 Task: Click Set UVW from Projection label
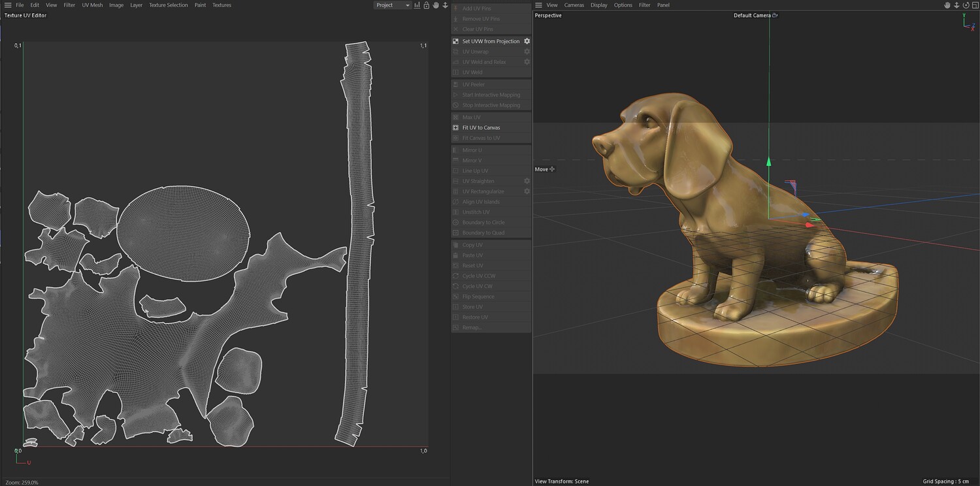click(491, 41)
